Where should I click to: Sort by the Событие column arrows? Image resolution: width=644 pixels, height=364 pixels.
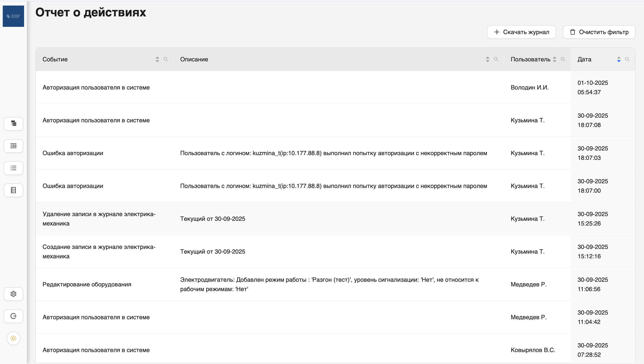point(157,59)
